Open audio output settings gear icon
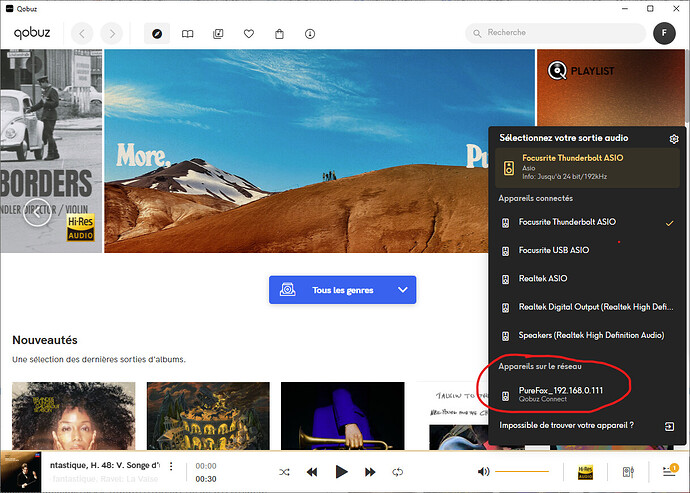 tap(674, 139)
